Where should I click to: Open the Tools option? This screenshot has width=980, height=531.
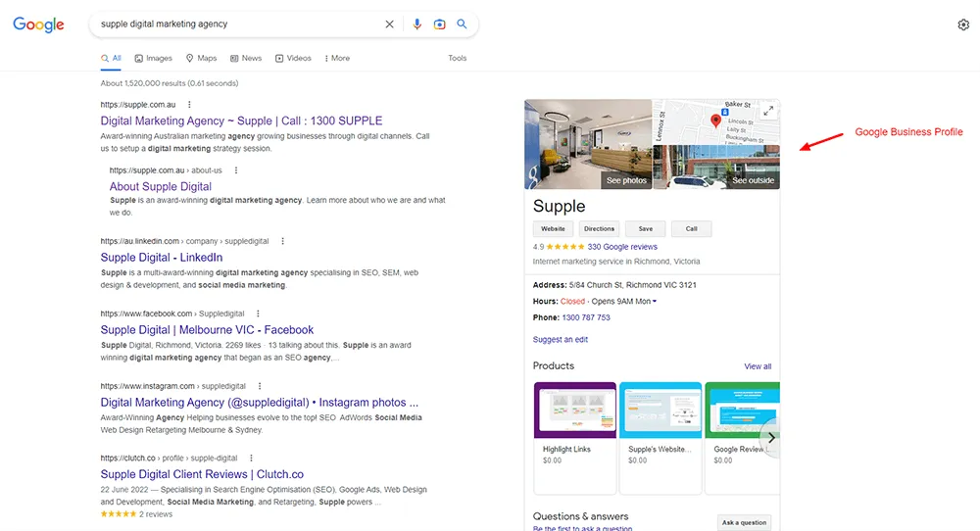pos(457,58)
